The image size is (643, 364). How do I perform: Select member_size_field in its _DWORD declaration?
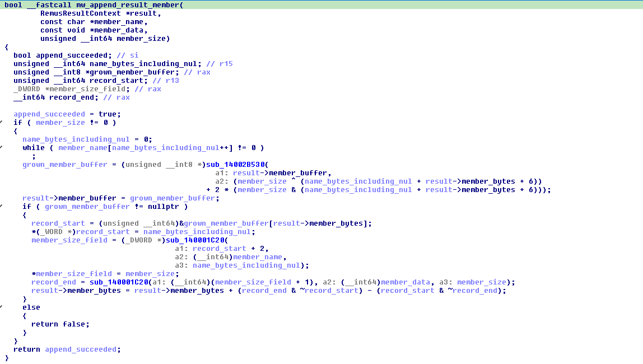tap(87, 89)
